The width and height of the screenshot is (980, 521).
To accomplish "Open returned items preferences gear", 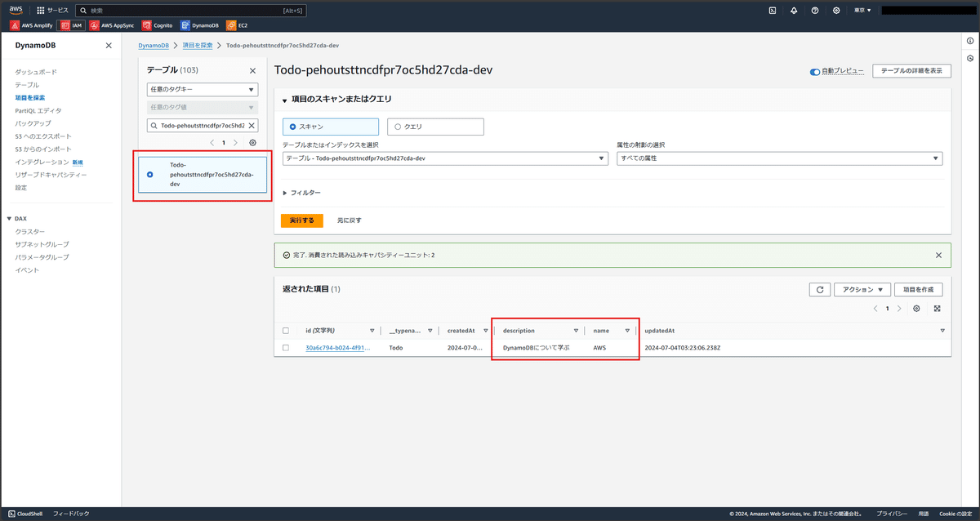I will coord(916,309).
